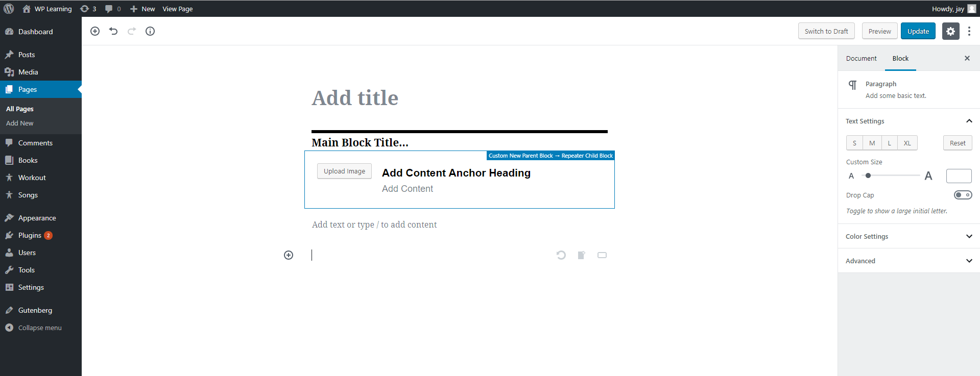This screenshot has width=980, height=376.
Task: Click Add New page submenu link
Action: 20,123
